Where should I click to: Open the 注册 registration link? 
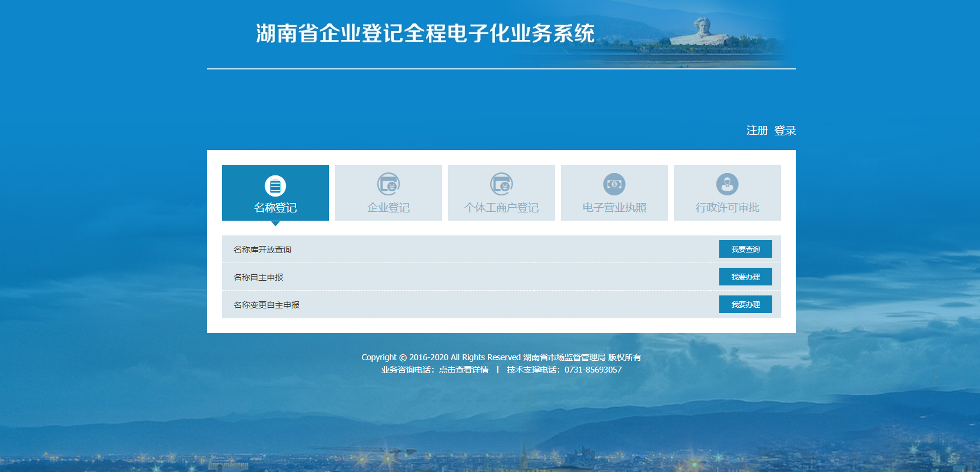tap(757, 131)
